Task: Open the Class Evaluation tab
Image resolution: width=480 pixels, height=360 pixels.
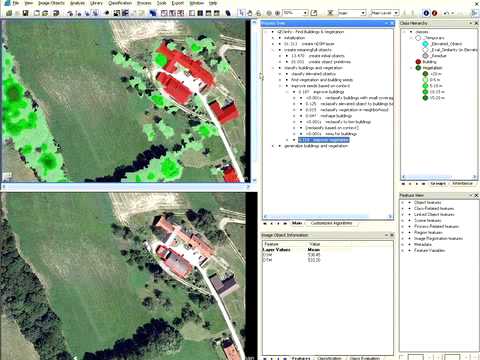Action: pyautogui.click(x=365, y=358)
